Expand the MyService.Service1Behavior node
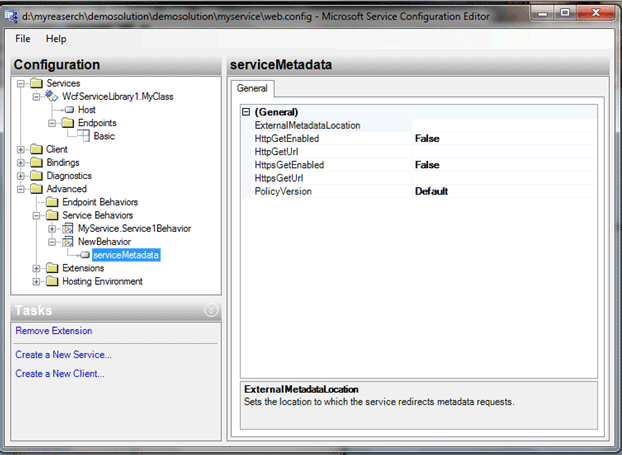The width and height of the screenshot is (622, 455). (52, 229)
